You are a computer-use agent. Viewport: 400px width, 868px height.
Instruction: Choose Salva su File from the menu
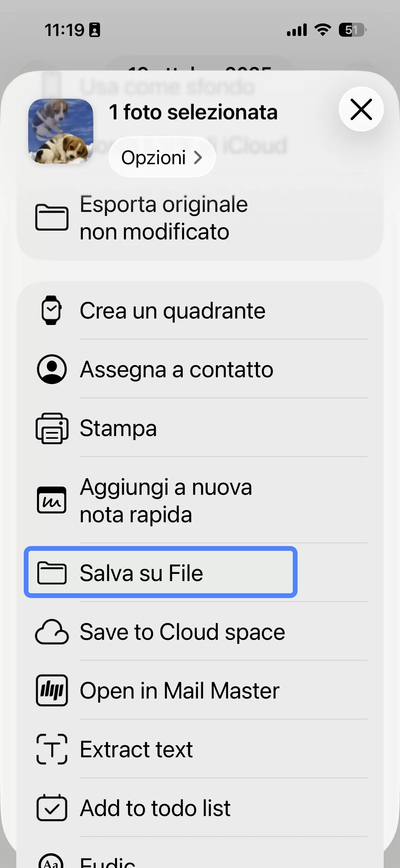(x=141, y=573)
